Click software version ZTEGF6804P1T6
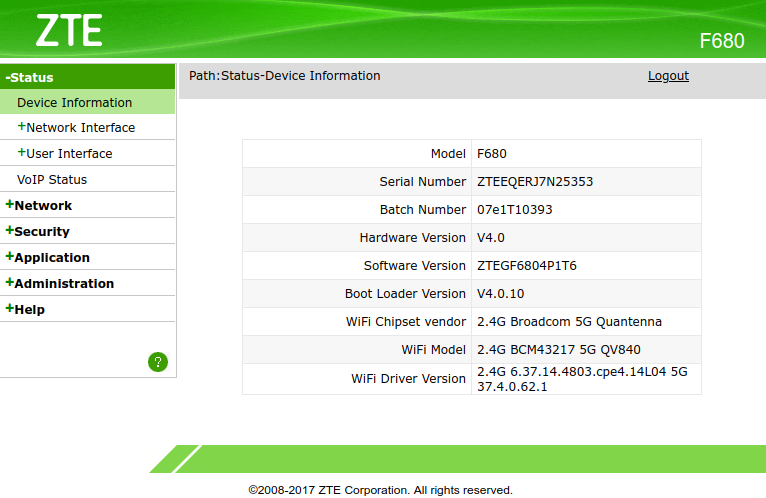 [x=527, y=265]
